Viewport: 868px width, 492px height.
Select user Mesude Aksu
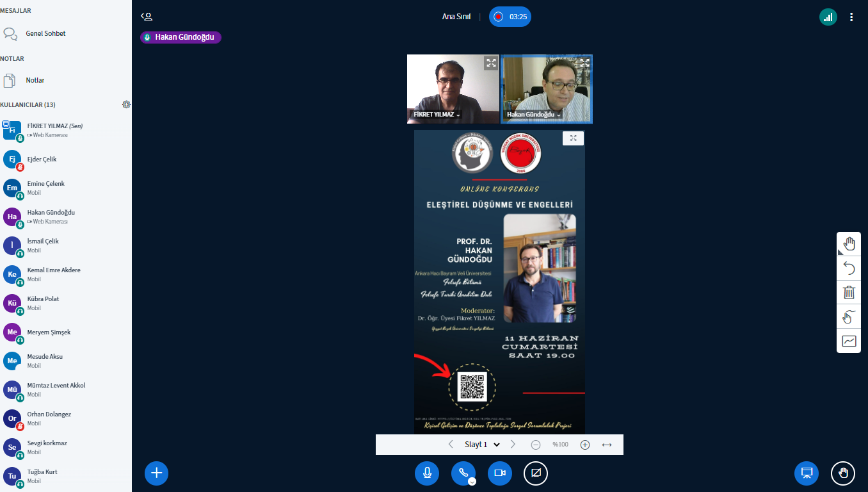[x=66, y=361]
